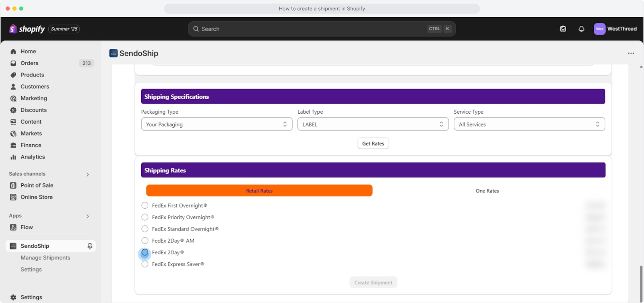Open the three-dot app menu

631,53
